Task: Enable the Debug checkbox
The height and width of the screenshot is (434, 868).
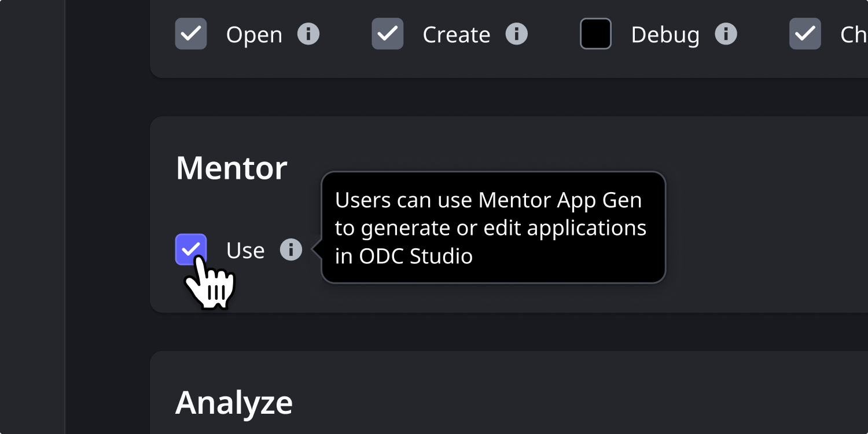Action: (596, 34)
